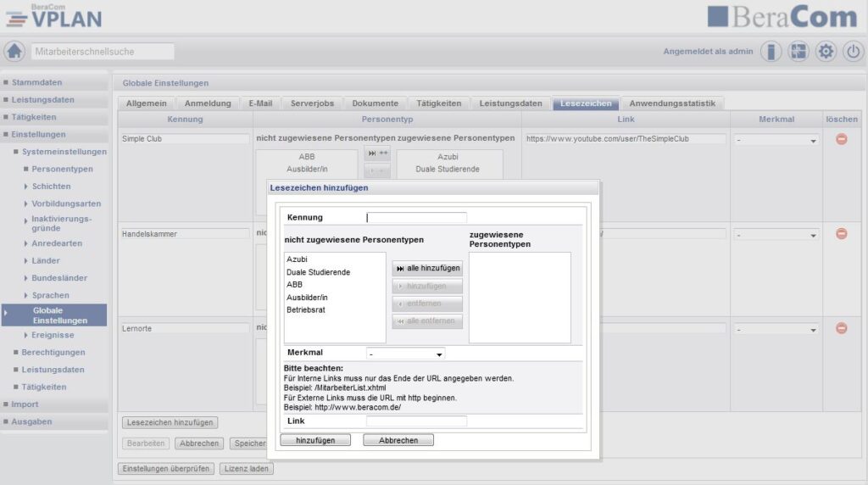
Task: Log out with the power icon
Action: click(853, 52)
